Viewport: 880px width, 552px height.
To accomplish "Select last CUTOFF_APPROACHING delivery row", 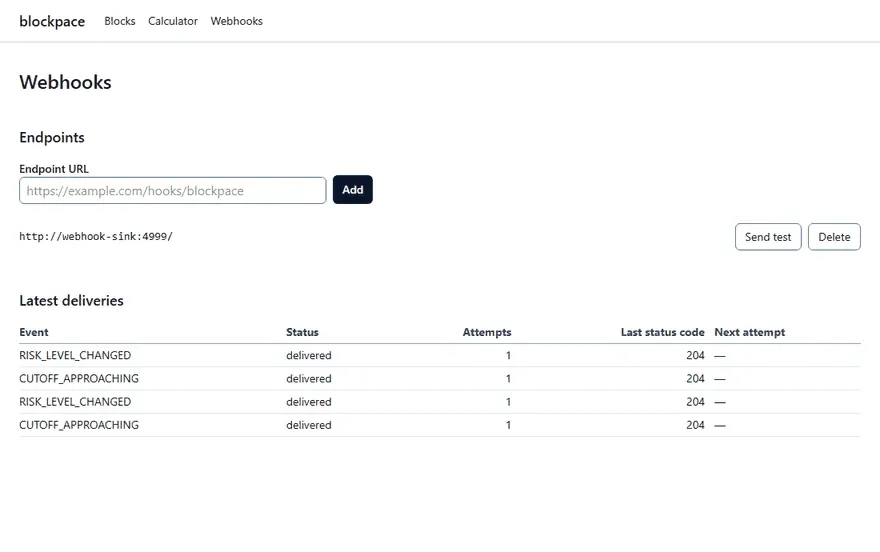I will [439, 425].
